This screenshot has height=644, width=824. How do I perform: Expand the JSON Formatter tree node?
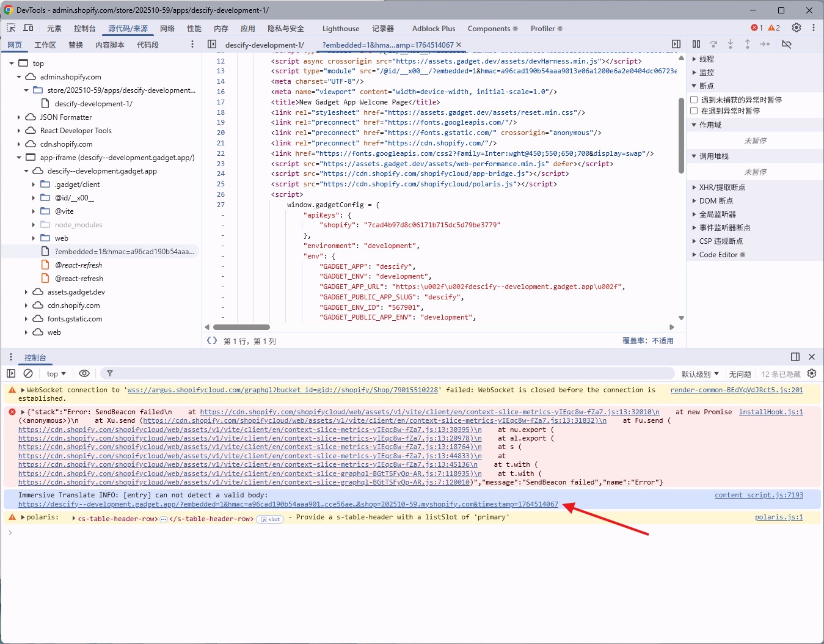pyautogui.click(x=19, y=117)
